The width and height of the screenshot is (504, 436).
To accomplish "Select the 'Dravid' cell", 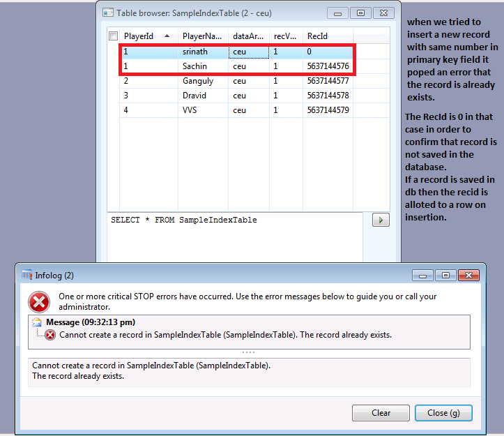I will (x=203, y=96).
